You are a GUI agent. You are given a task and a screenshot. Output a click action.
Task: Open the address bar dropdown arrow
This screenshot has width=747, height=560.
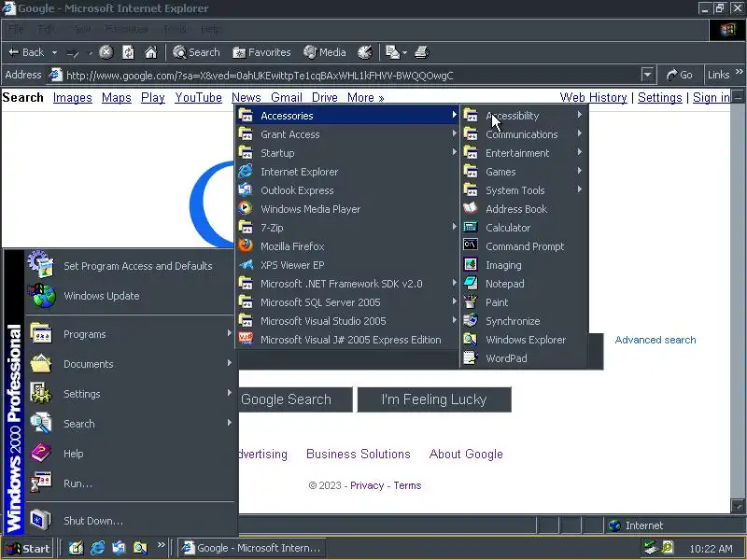[x=647, y=75]
